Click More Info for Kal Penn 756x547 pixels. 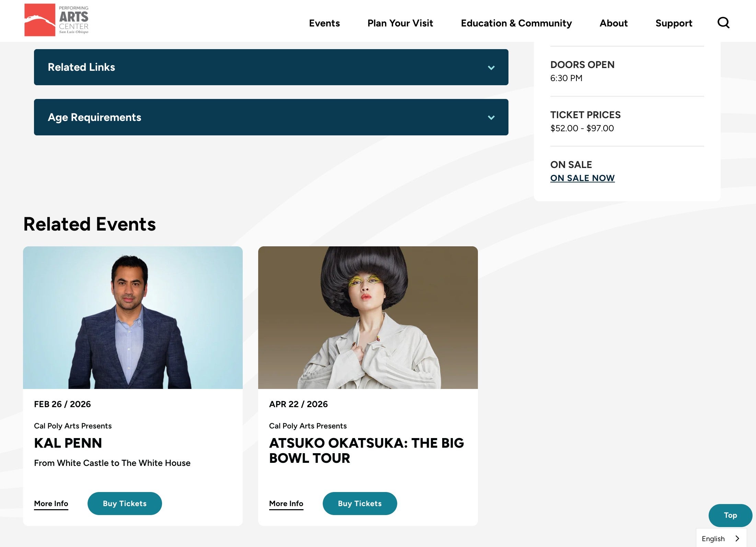51,503
